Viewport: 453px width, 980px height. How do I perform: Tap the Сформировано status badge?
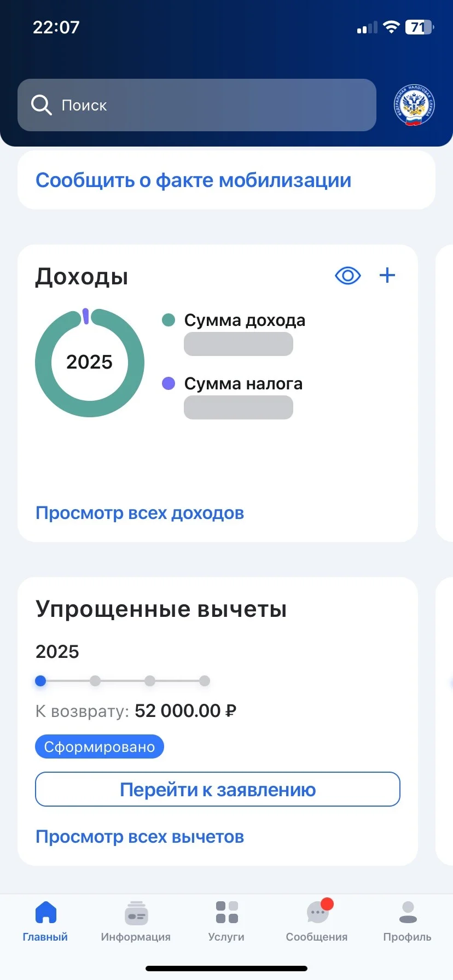point(100,746)
